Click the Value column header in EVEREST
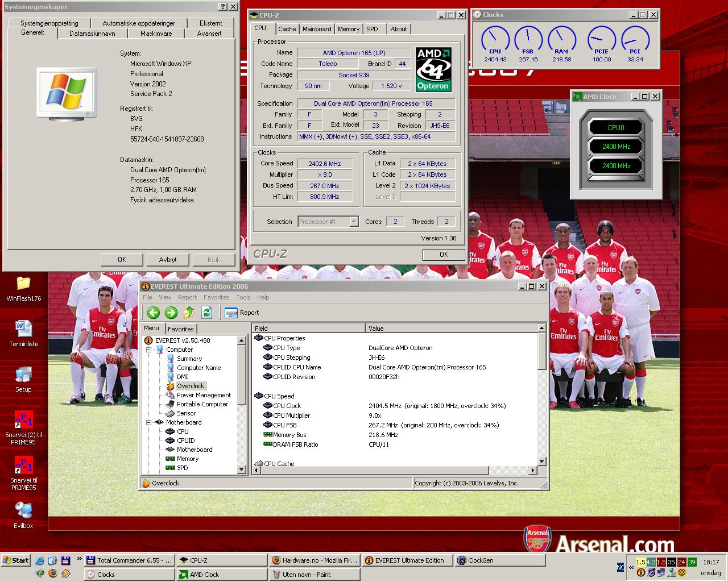This screenshot has height=582, width=728. 451,328
